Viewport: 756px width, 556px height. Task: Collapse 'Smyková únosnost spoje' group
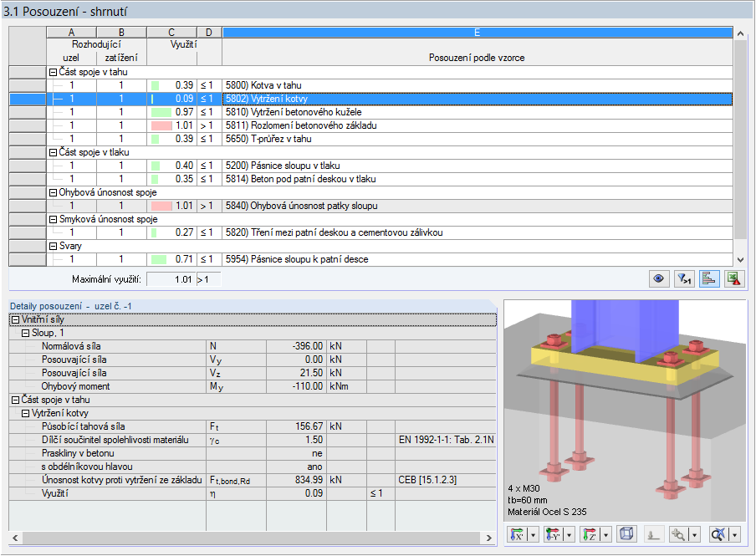(x=53, y=219)
